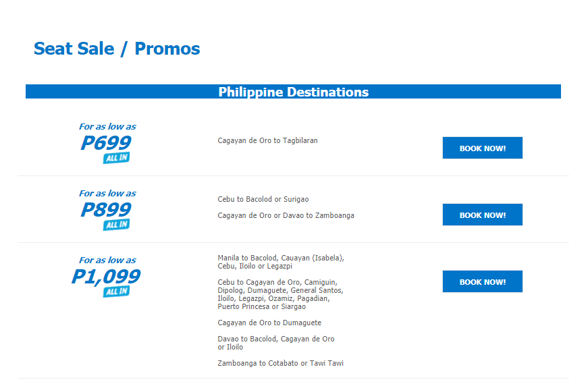Screen dimensions: 588x386
Task: Select Cebu to Bacolod or Surigao route
Action: pos(263,199)
